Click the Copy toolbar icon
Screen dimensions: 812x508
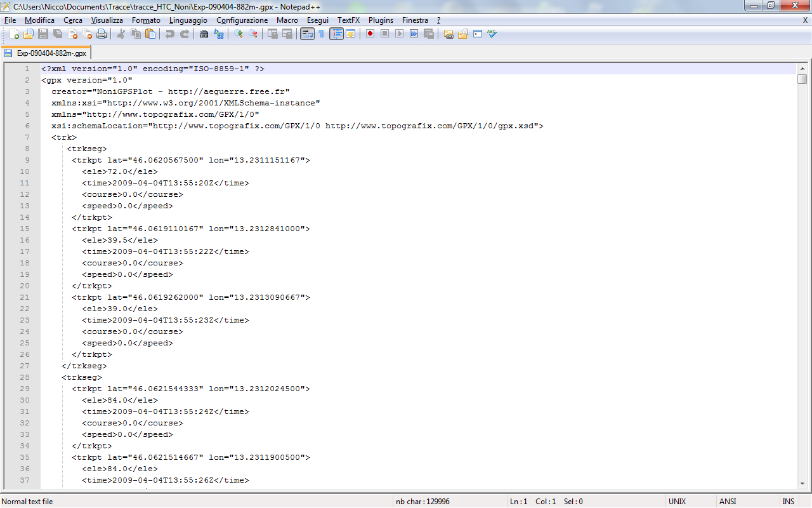point(135,34)
